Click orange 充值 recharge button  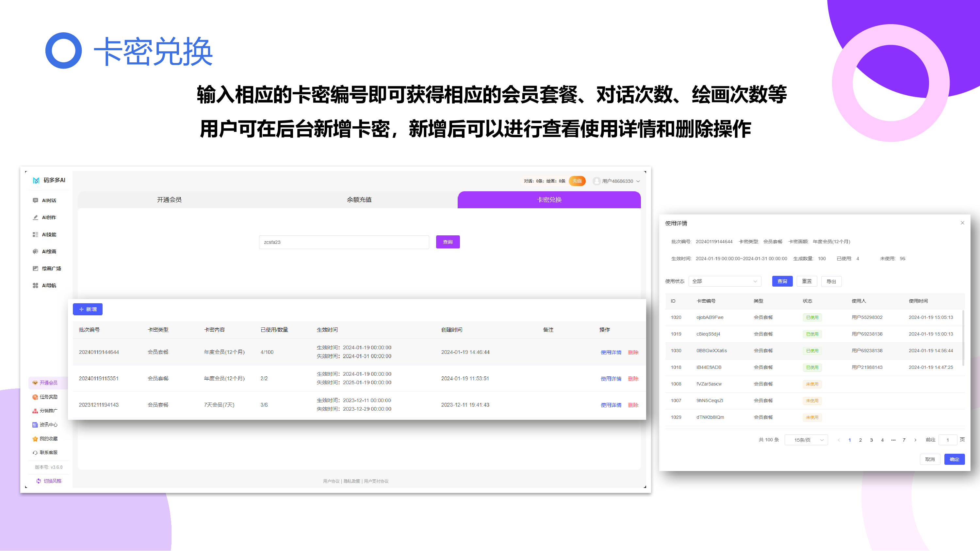click(x=577, y=181)
